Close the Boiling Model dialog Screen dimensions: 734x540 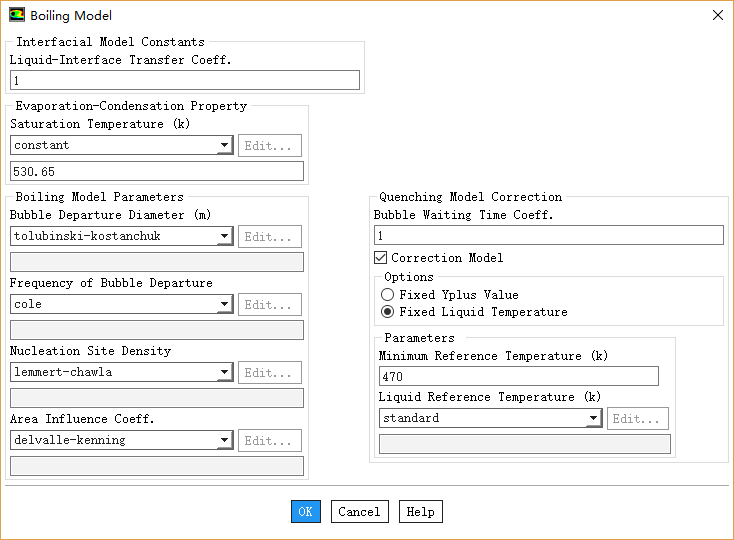[717, 15]
